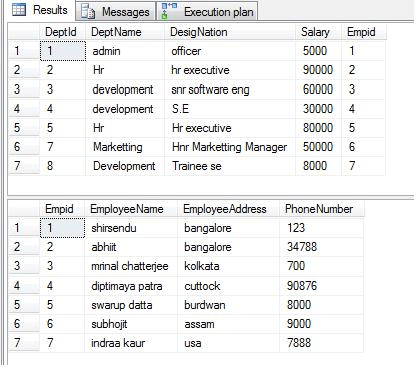Click the DeptId cell with value 8
The width and height of the screenshot is (416, 367).
point(63,166)
